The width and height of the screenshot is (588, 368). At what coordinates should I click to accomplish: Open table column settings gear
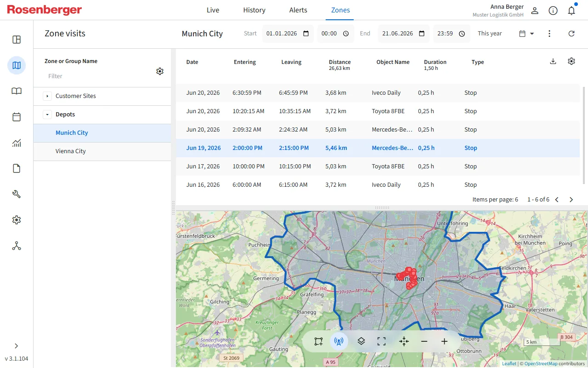tap(571, 61)
